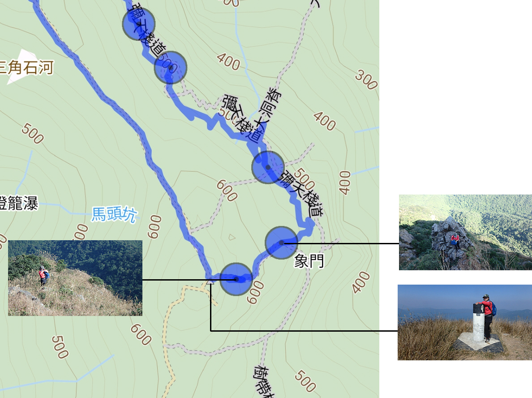Open the rock outcrop hiker photo
Screen dimensions: 532x398
(x=466, y=232)
